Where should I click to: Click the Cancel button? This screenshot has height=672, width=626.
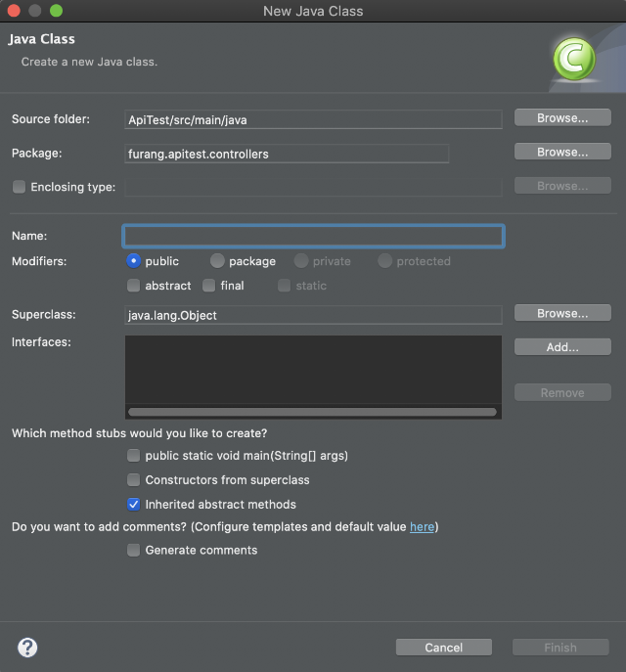443,648
